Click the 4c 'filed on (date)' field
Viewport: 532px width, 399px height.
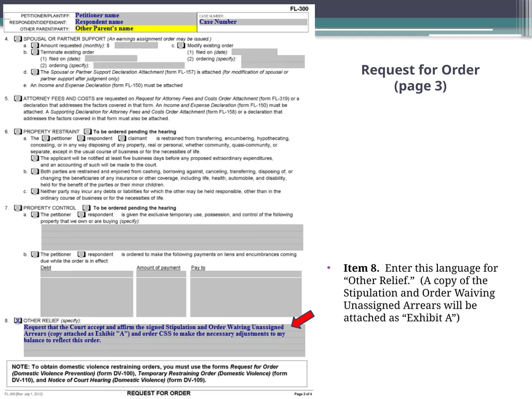[255, 52]
